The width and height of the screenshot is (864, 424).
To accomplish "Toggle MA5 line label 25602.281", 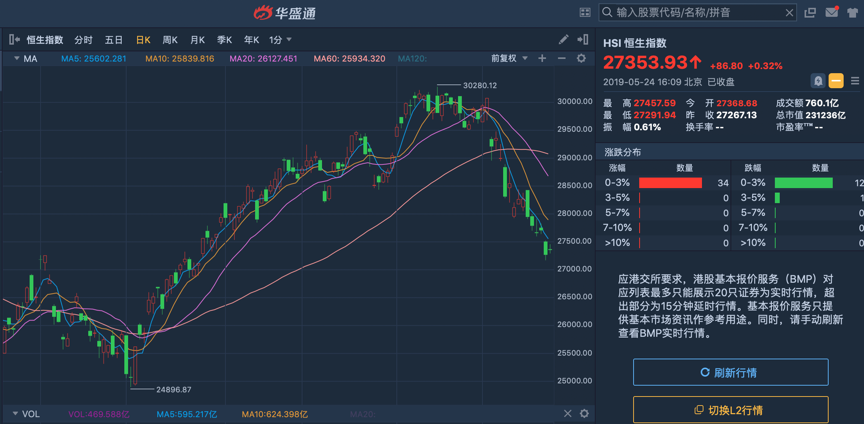I will tap(94, 58).
